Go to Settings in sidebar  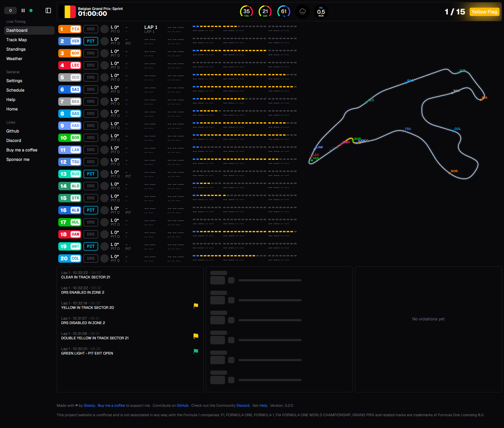[x=14, y=81]
